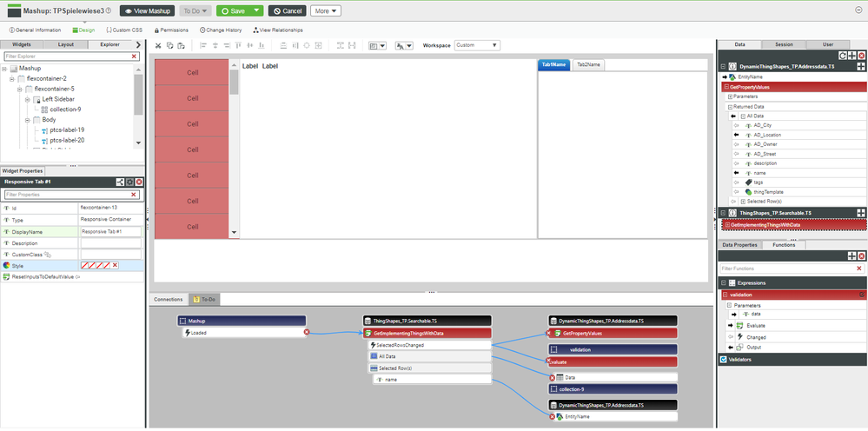The width and height of the screenshot is (868, 431).
Task: Expand Parameters under GetPropertyValues
Action: 730,96
